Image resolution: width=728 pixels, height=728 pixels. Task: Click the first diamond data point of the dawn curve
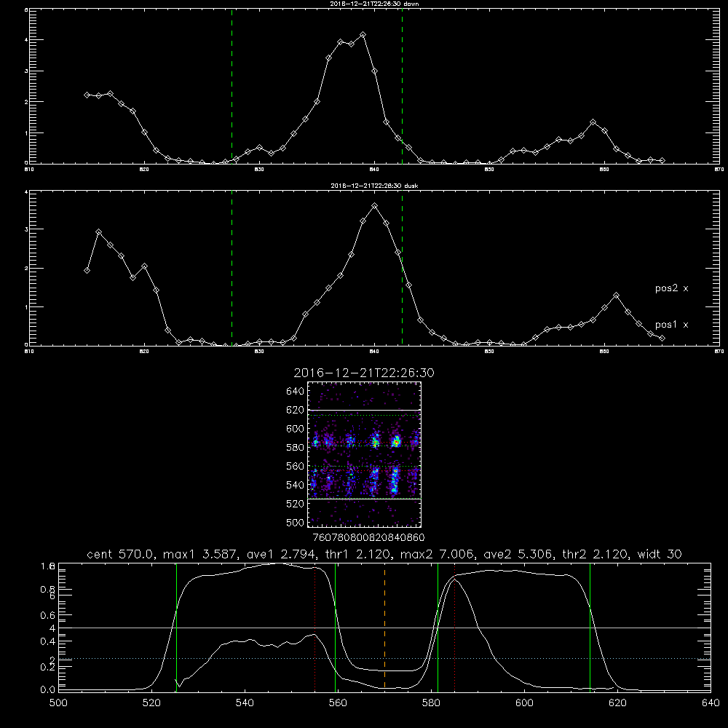(87, 95)
